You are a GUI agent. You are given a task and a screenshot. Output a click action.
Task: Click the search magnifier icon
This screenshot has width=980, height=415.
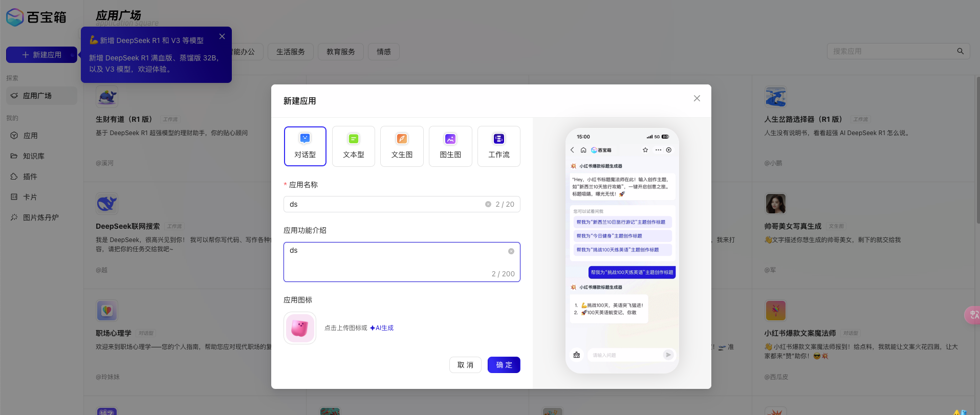pos(961,51)
